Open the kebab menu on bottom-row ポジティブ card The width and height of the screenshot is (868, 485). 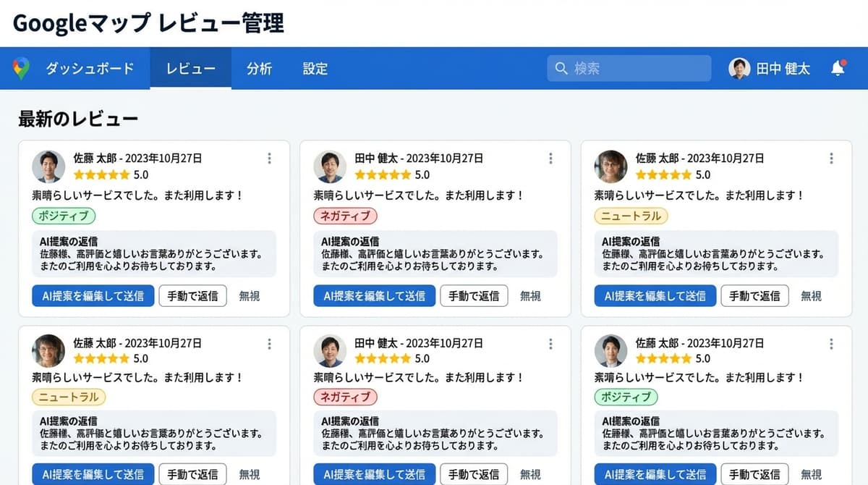point(831,344)
